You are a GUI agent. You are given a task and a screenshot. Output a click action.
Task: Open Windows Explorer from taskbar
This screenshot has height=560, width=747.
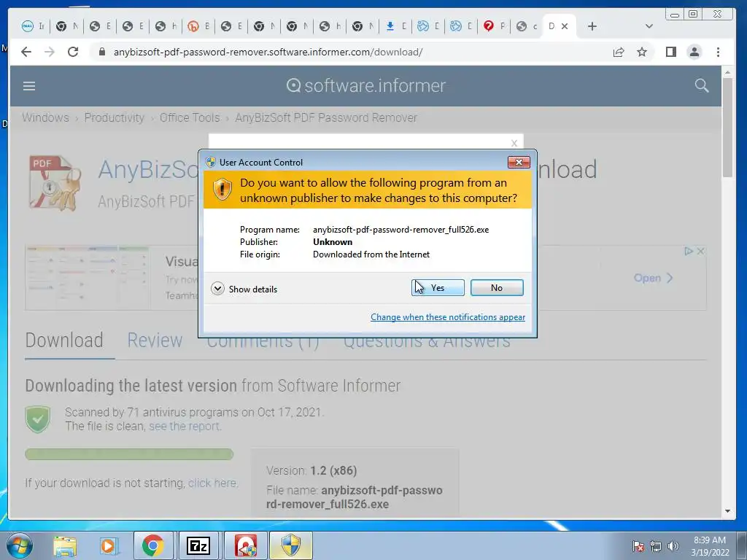(x=65, y=546)
